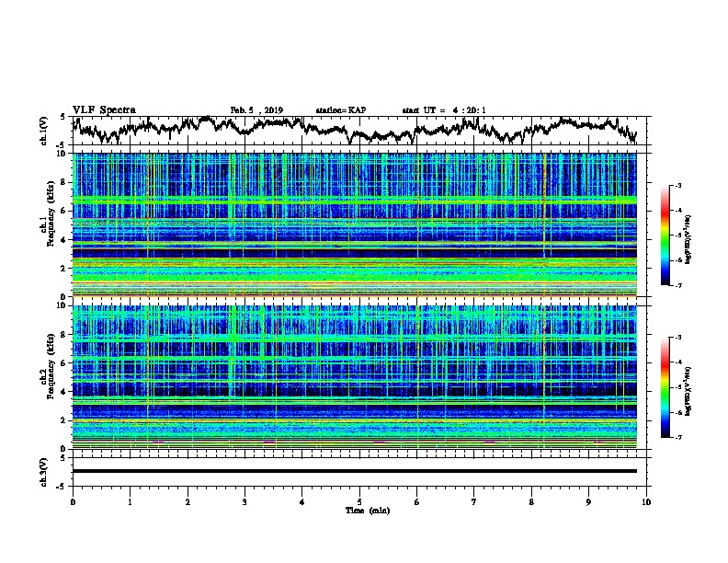
Task: Click the "VLF Spectra" title text
Action: (x=104, y=109)
